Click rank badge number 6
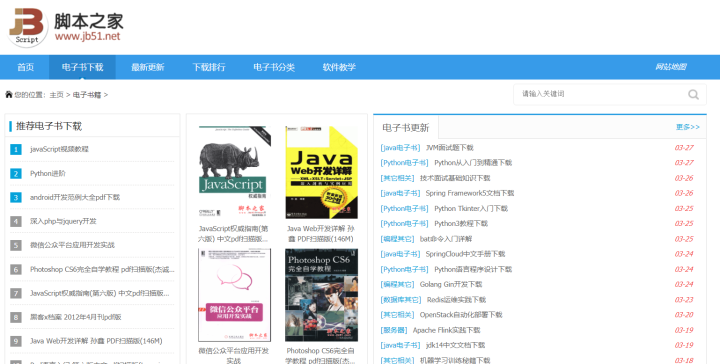Screen dimensions: 720x364 click(x=16, y=269)
